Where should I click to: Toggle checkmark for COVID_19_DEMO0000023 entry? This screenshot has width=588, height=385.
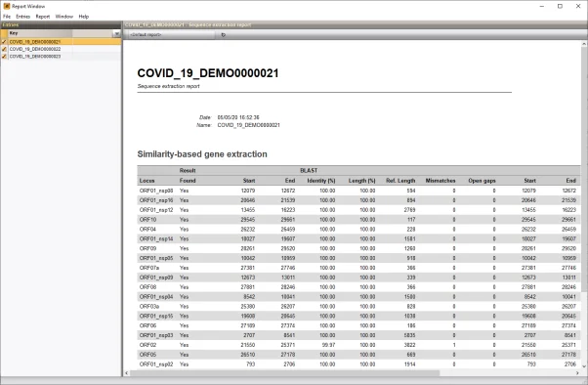point(4,57)
